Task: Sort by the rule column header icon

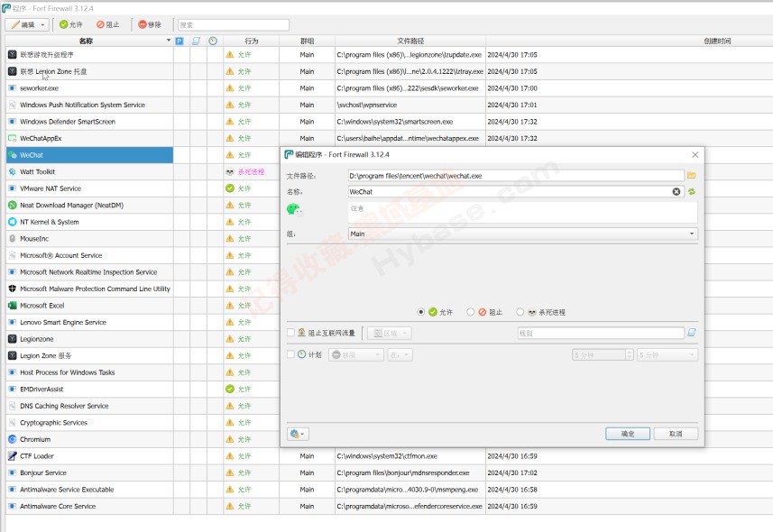Action: [196, 41]
